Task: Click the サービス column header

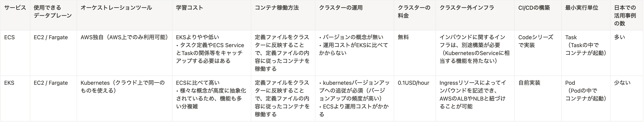Action: click(15, 15)
